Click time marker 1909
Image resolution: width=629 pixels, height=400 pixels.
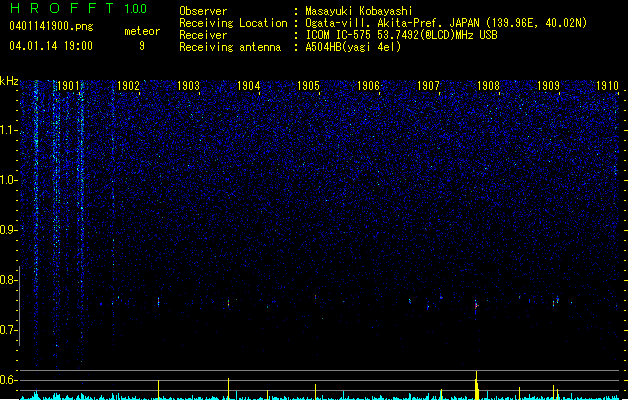548,86
